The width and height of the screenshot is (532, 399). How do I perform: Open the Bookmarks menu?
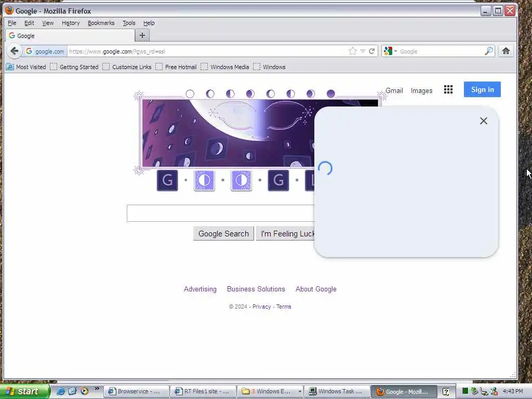(101, 23)
